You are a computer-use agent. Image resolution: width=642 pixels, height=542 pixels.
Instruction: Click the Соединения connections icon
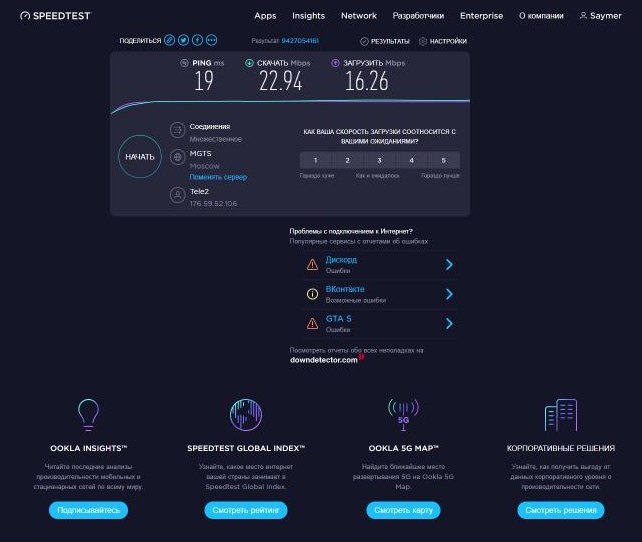(x=177, y=130)
